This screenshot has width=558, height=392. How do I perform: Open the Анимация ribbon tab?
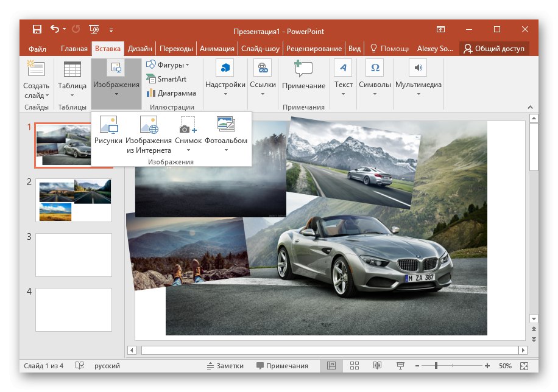click(x=216, y=49)
